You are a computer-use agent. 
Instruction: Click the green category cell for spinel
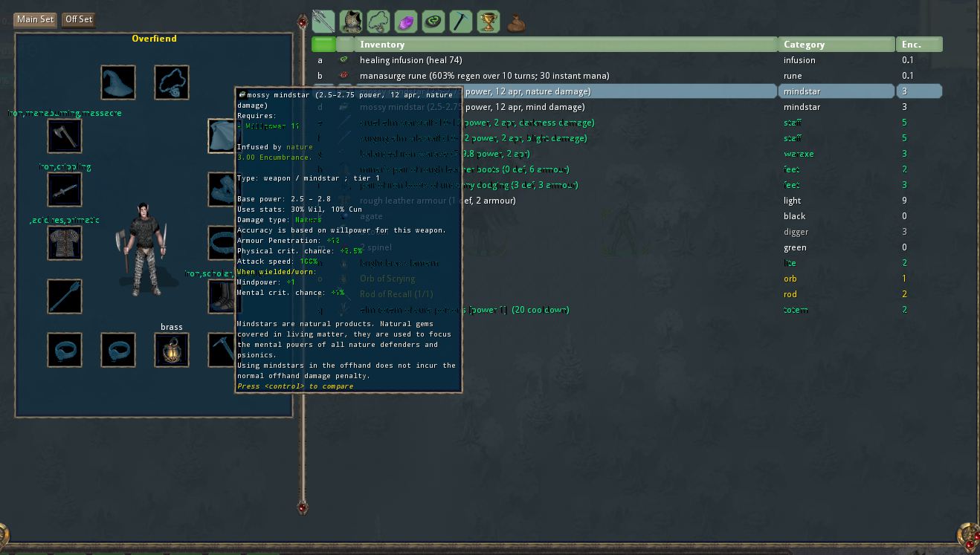pyautogui.click(x=836, y=247)
